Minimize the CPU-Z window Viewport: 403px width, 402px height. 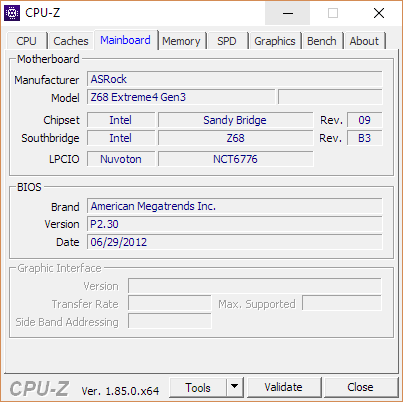tap(288, 13)
